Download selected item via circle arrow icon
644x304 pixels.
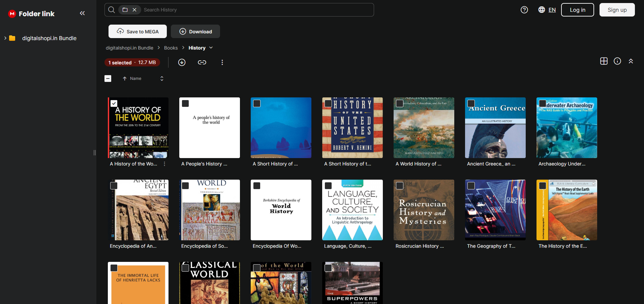tap(182, 62)
